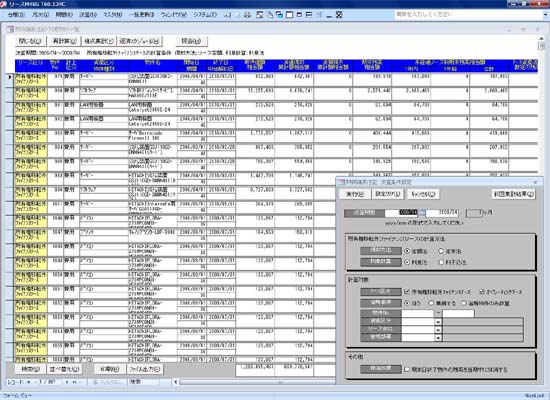Click the 再計算 button
Image resolution: width=550 pixels, height=400 pixels.
pyautogui.click(x=64, y=41)
